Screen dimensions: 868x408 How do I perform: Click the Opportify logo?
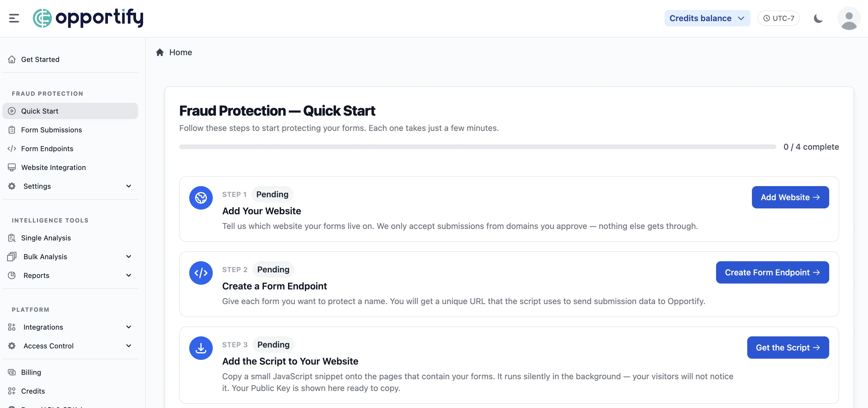(88, 18)
